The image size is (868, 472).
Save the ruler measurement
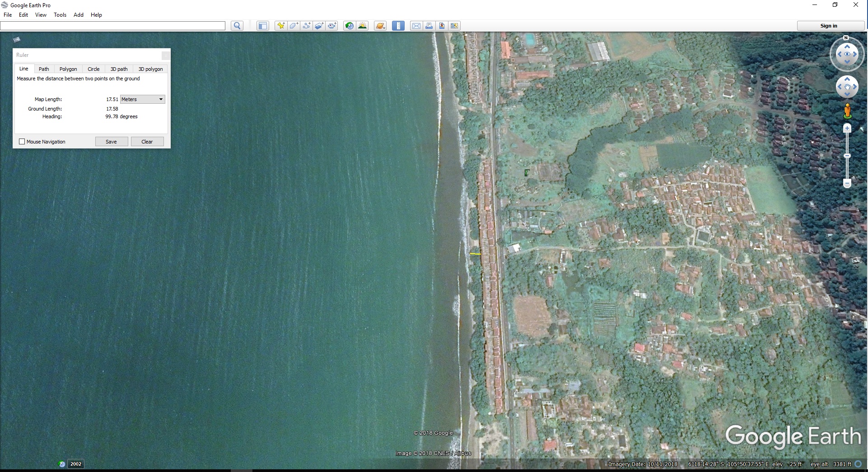(x=111, y=142)
